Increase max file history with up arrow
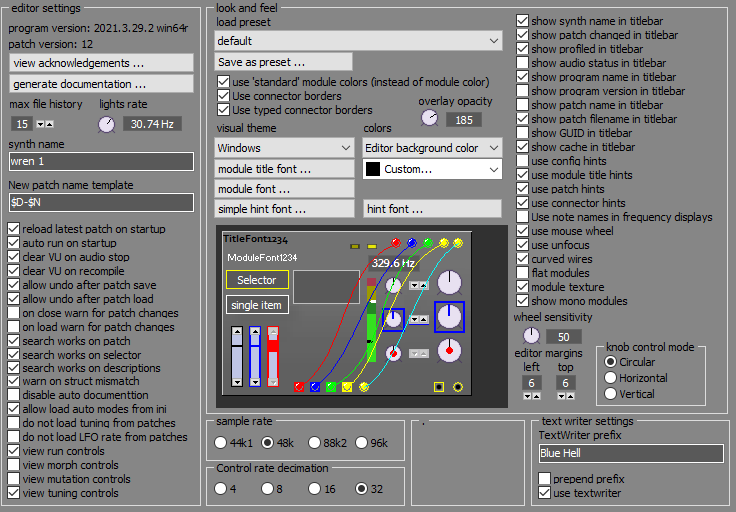 click(49, 124)
